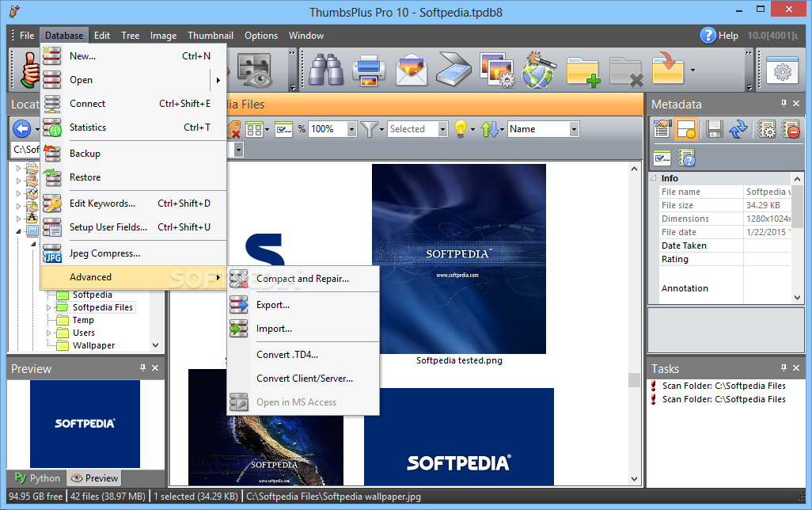
Task: Choose Import... in Advanced submenu
Action: [x=303, y=329]
